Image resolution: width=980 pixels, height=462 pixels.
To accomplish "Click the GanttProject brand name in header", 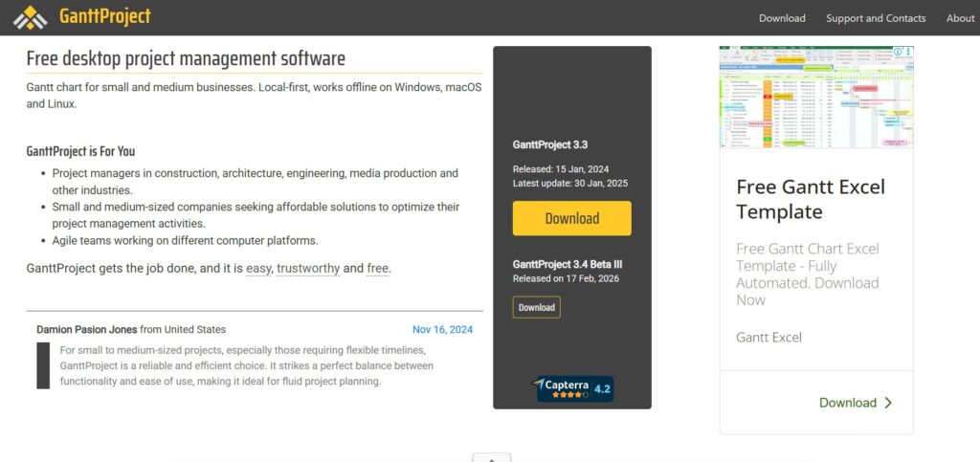I will (x=105, y=17).
